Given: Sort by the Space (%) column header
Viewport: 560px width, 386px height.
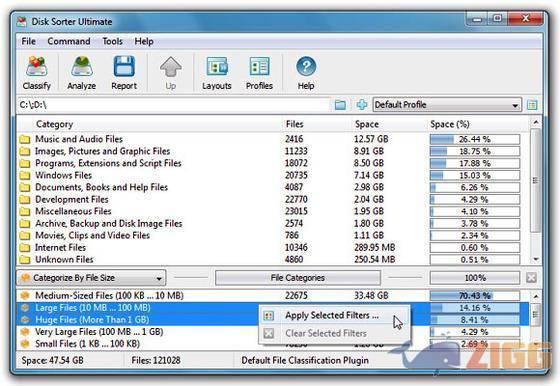Looking at the screenshot, I should (x=450, y=124).
